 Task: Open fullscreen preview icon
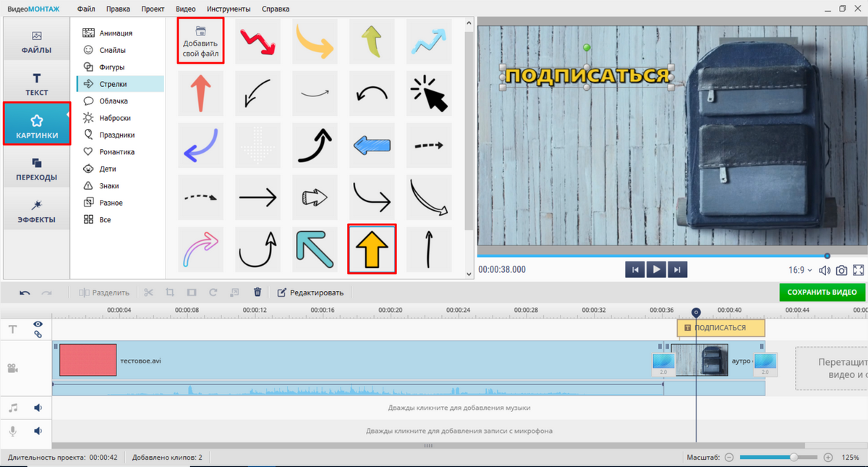click(859, 270)
